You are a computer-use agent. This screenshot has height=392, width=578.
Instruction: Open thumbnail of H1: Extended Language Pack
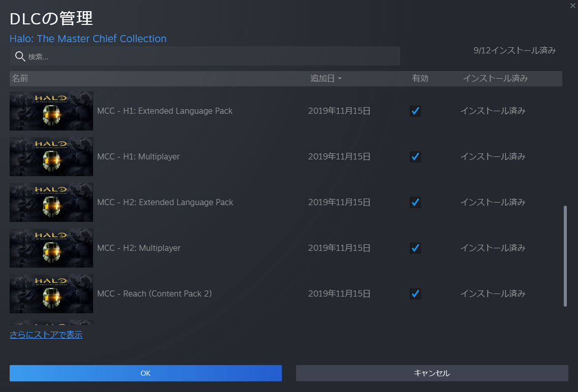[51, 111]
